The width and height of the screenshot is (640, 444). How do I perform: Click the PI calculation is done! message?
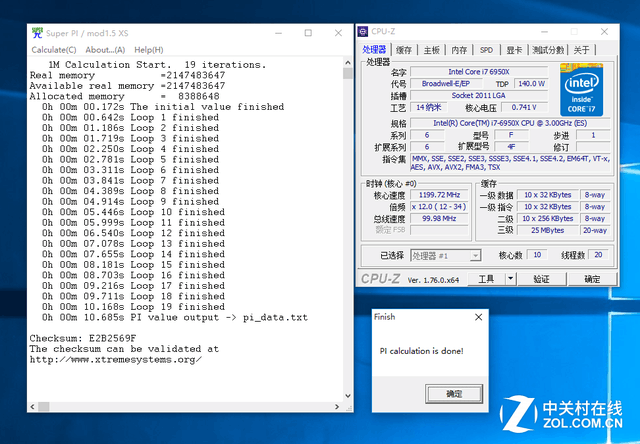tap(421, 351)
